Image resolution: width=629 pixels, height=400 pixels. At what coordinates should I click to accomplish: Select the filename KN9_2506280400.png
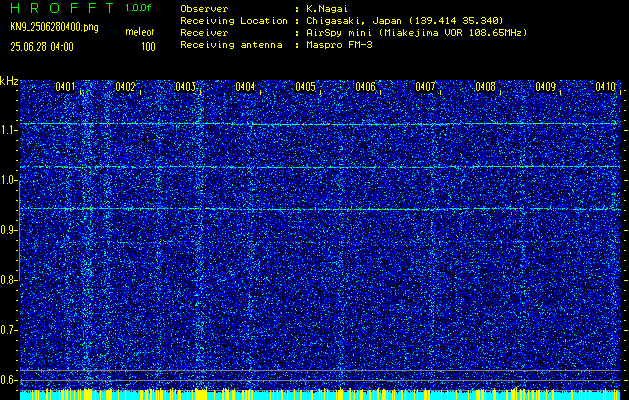click(54, 28)
